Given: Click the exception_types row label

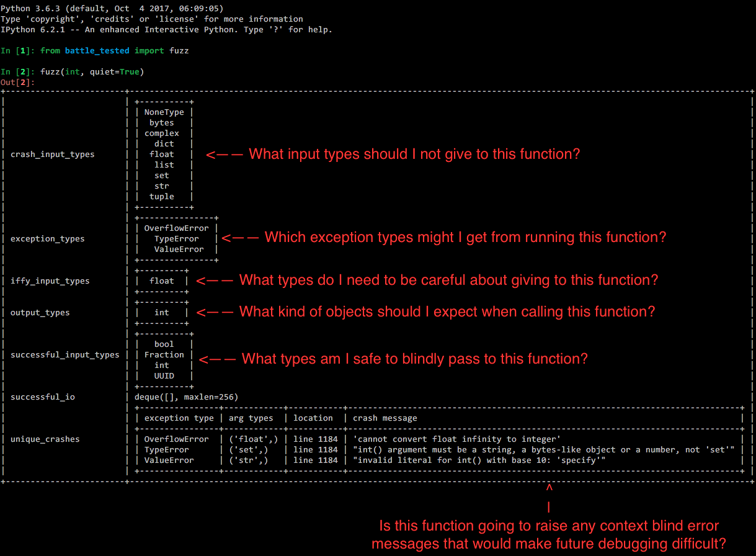Looking at the screenshot, I should pyautogui.click(x=48, y=239).
